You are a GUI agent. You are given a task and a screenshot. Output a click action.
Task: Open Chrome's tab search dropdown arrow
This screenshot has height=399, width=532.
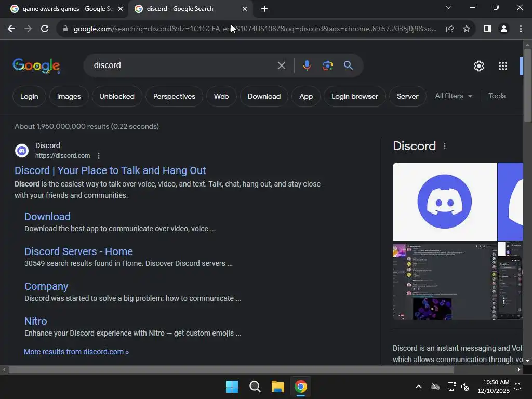coord(448,7)
